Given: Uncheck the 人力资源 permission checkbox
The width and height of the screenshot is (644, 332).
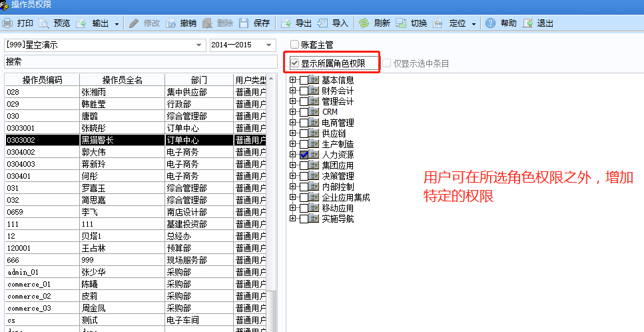Looking at the screenshot, I should click(x=304, y=155).
